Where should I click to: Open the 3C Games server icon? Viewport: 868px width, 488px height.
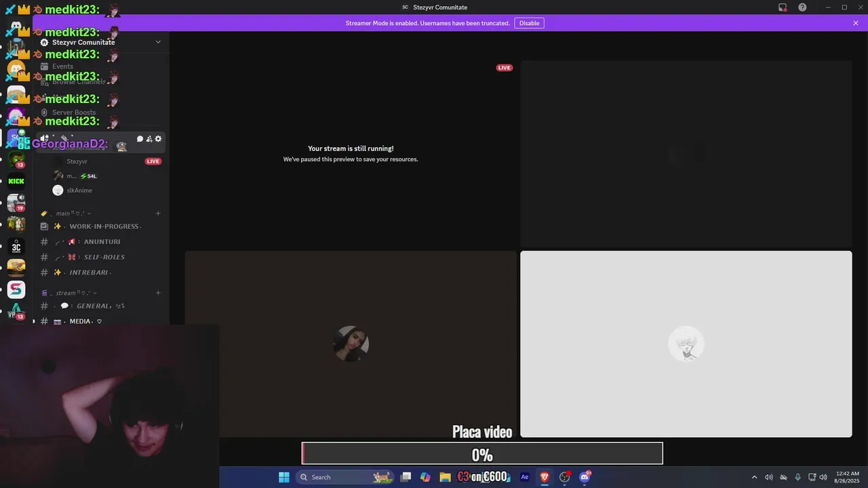click(16, 247)
